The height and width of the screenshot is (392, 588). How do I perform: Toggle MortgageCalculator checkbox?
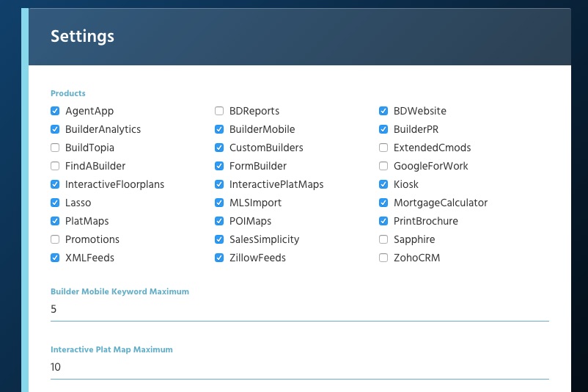[383, 203]
